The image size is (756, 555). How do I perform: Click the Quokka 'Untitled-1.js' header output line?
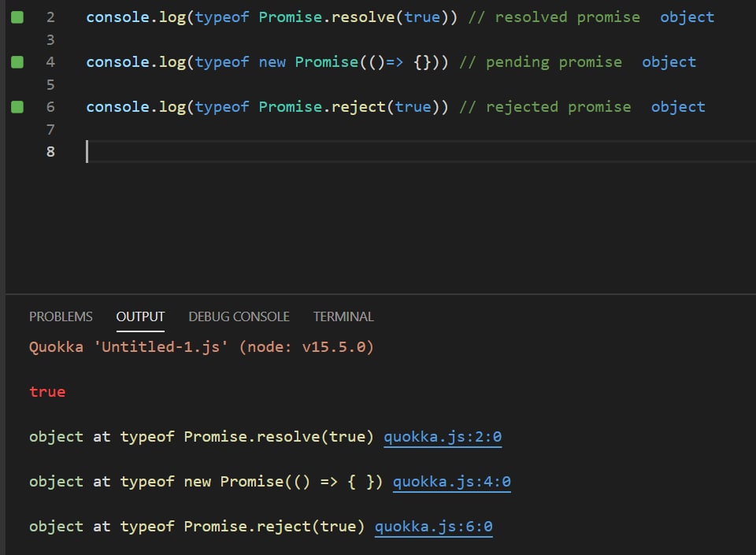[202, 347]
